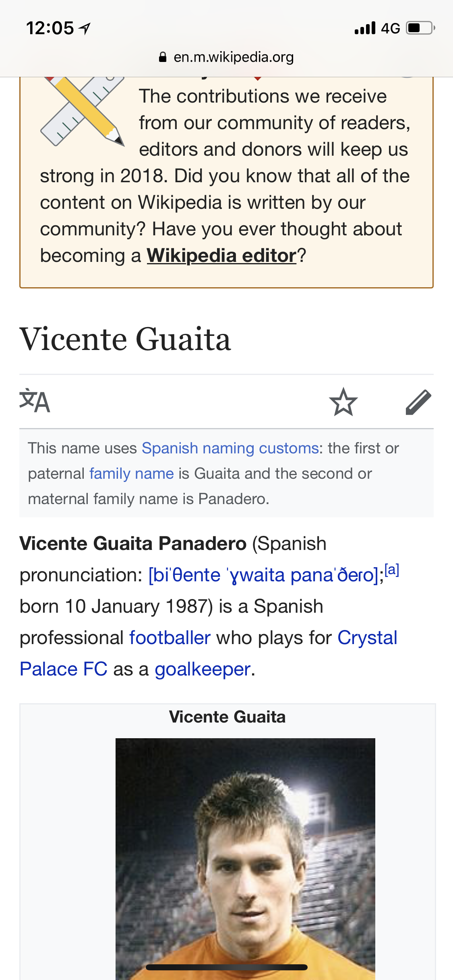Tap the padlock icon in address bar

[163, 57]
